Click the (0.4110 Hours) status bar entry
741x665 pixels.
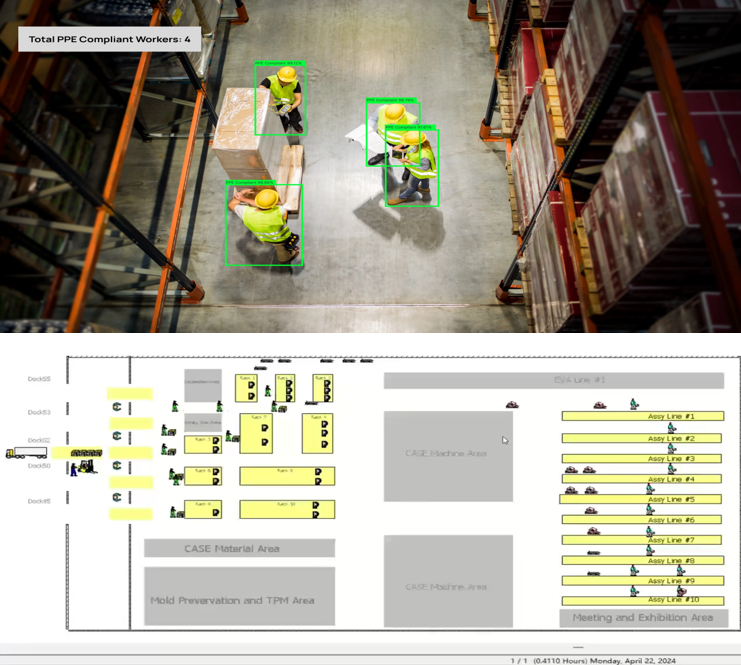click(560, 661)
